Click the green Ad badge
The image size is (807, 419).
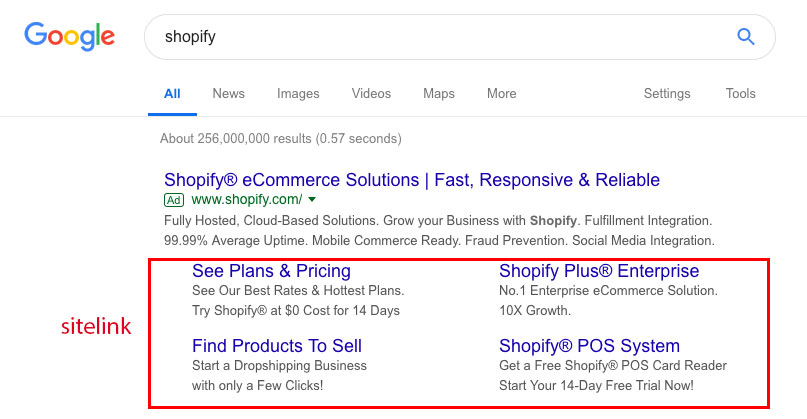tap(174, 200)
